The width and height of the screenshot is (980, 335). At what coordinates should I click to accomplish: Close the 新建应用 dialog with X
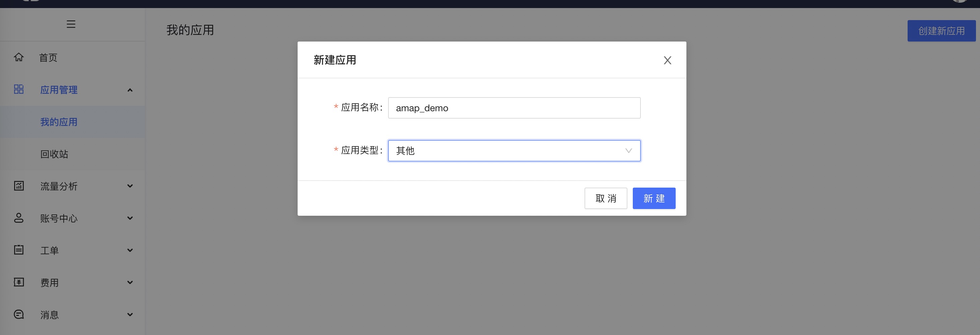click(667, 60)
